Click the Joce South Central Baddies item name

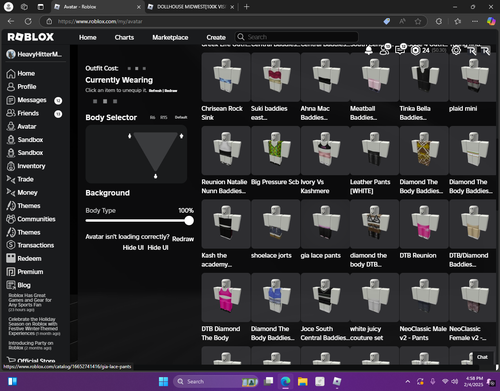click(x=324, y=333)
